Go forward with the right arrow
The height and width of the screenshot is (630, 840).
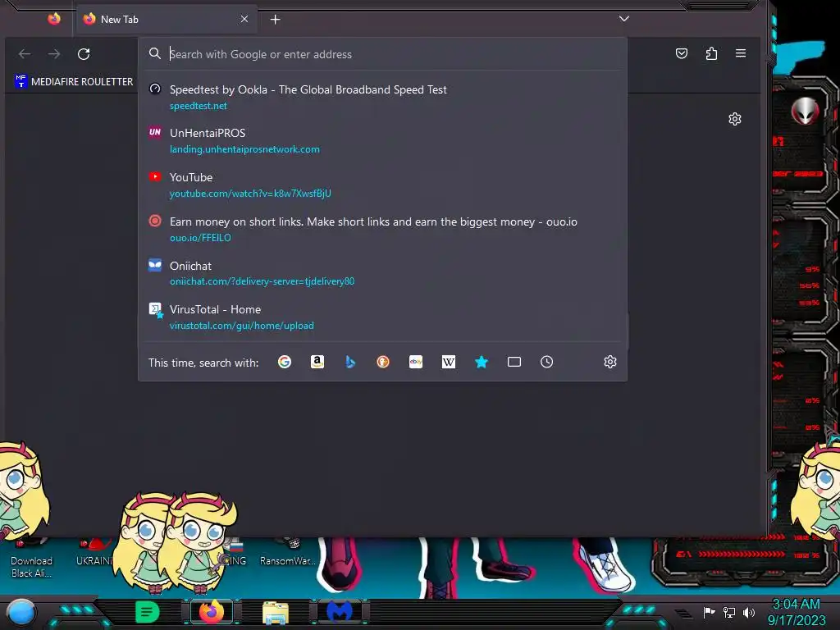(54, 54)
